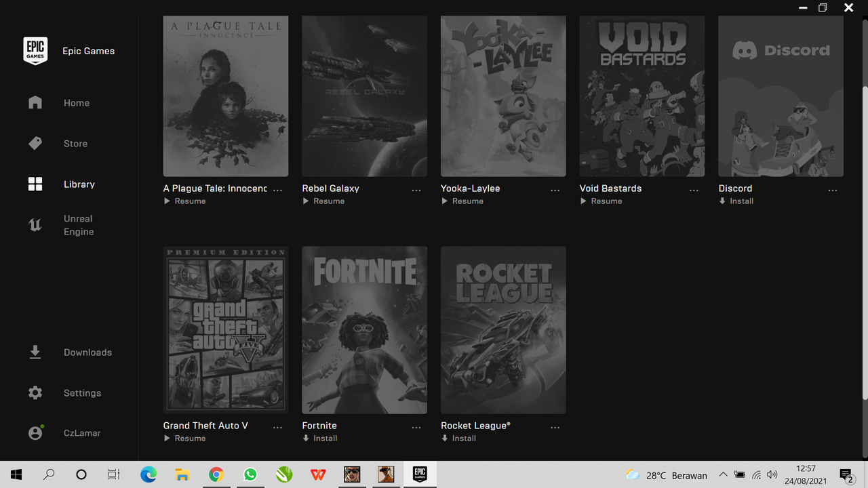The image size is (868, 488).
Task: Open options menu for Rebel Galaxy
Action: 416,190
